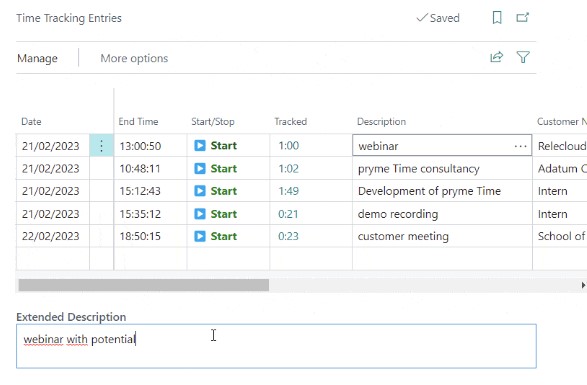Click end time 18:50:15
Viewport: 587px width, 385px height.
point(140,236)
